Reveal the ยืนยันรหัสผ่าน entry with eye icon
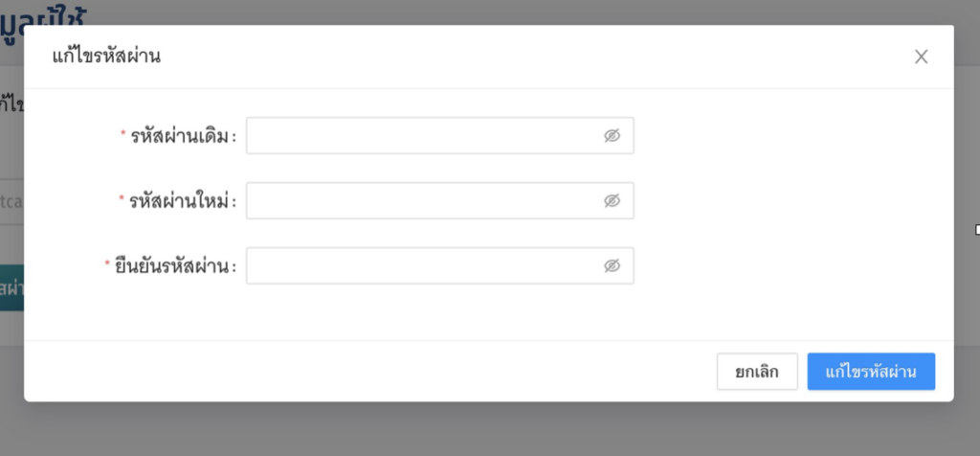The height and width of the screenshot is (456, 980). (x=612, y=266)
